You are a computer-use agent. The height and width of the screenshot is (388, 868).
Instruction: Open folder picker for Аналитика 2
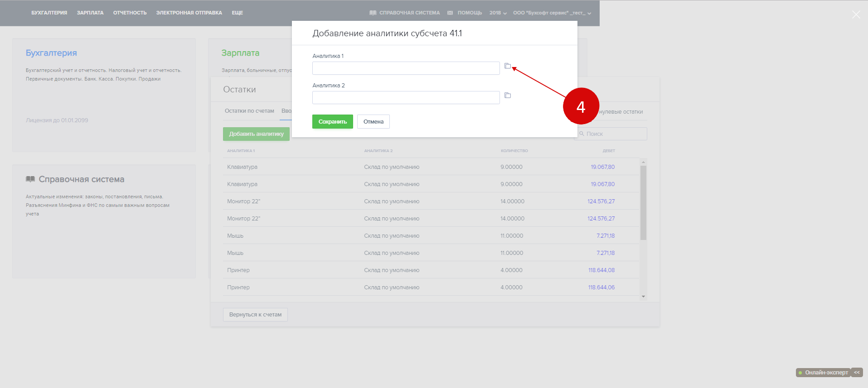[x=508, y=96]
